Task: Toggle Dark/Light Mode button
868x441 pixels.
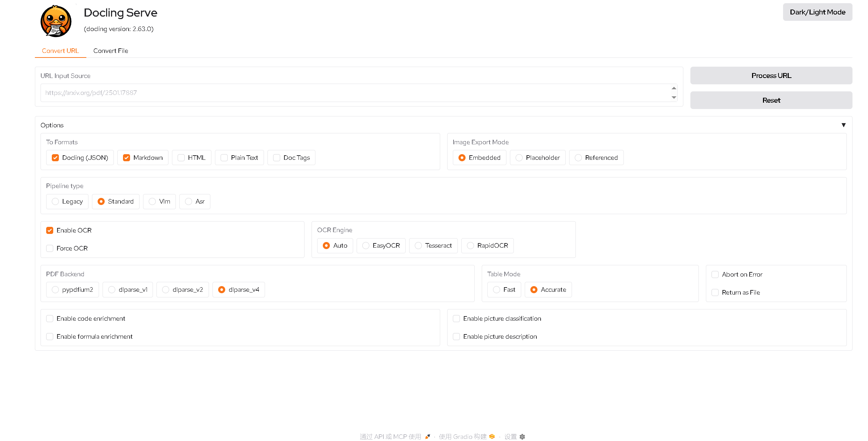Action: coord(817,12)
